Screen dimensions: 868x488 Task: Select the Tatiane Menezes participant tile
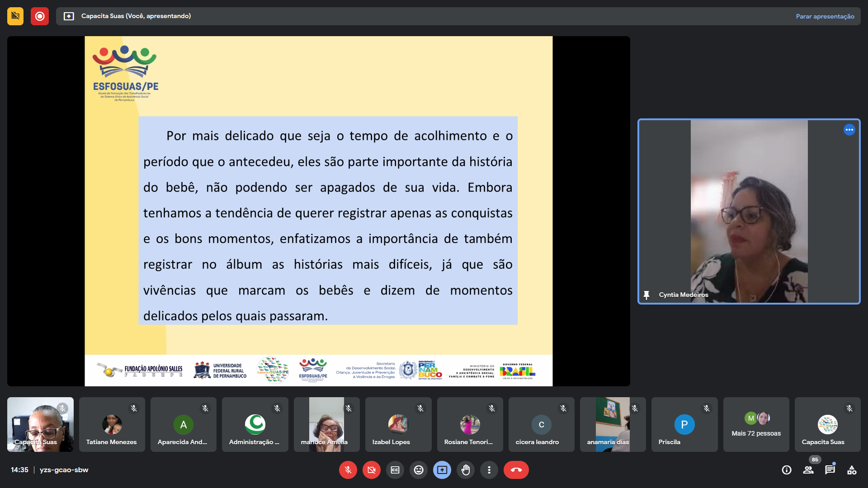(x=112, y=424)
